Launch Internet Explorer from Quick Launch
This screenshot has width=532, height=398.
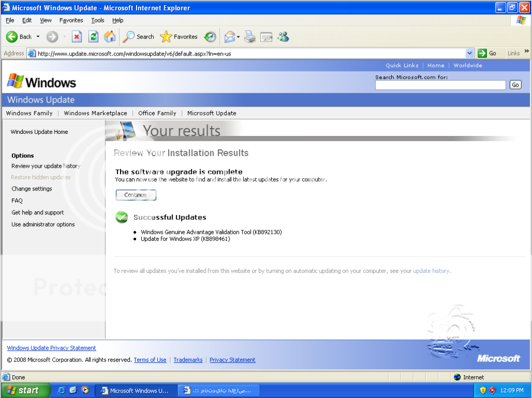tap(61, 390)
